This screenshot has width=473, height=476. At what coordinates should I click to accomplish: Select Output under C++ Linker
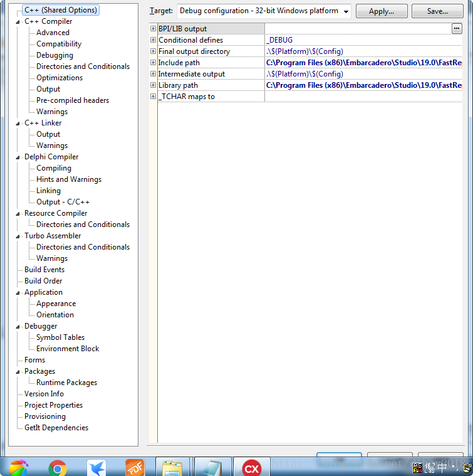pos(48,134)
